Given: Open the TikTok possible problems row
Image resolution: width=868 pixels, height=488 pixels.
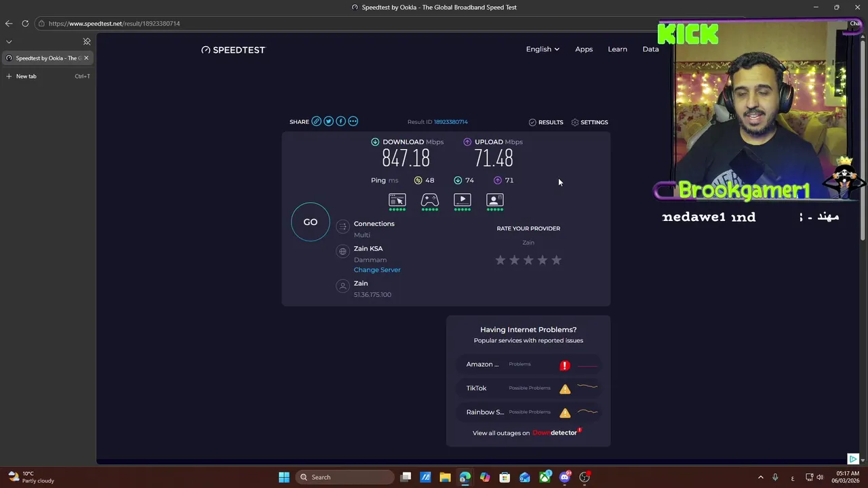Looking at the screenshot, I should click(x=528, y=388).
